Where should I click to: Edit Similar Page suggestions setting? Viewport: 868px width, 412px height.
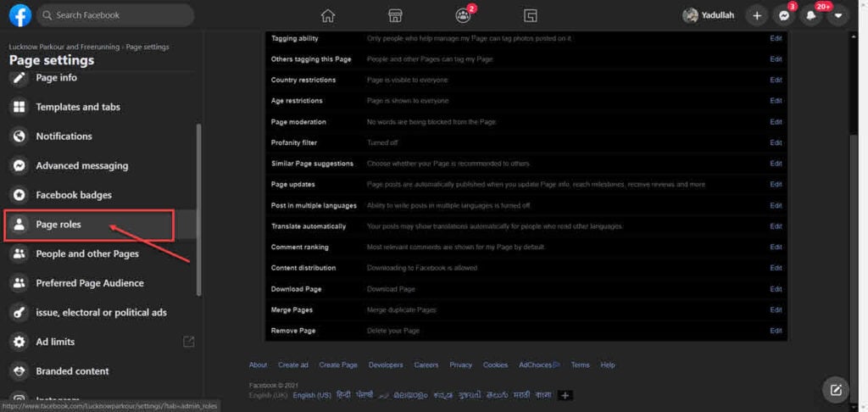click(x=776, y=164)
